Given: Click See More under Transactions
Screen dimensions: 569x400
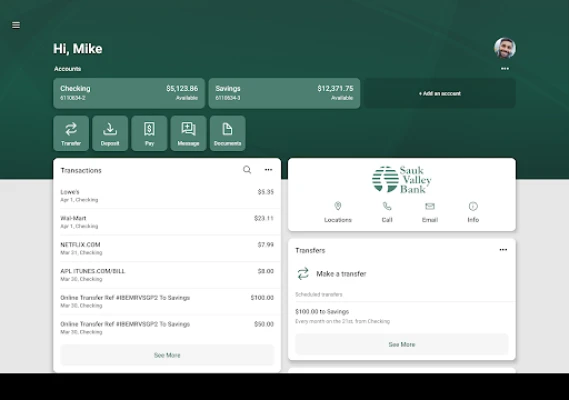Looking at the screenshot, I should [167, 355].
